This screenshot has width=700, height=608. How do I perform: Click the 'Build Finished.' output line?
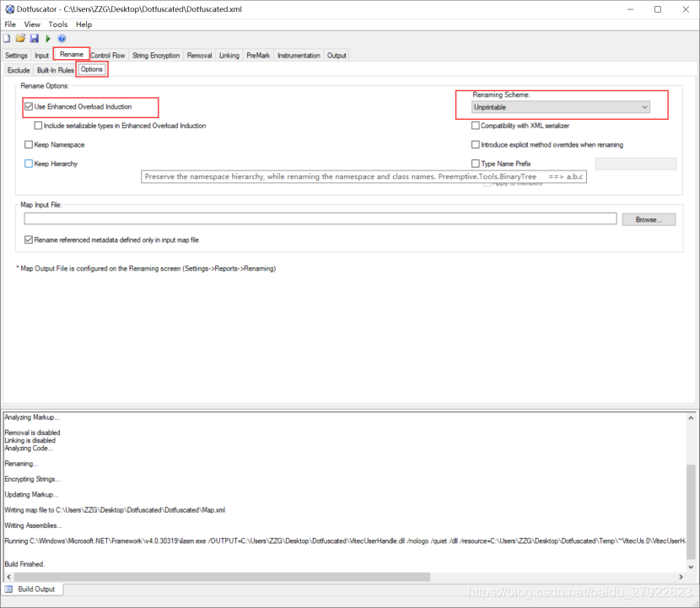click(x=24, y=564)
